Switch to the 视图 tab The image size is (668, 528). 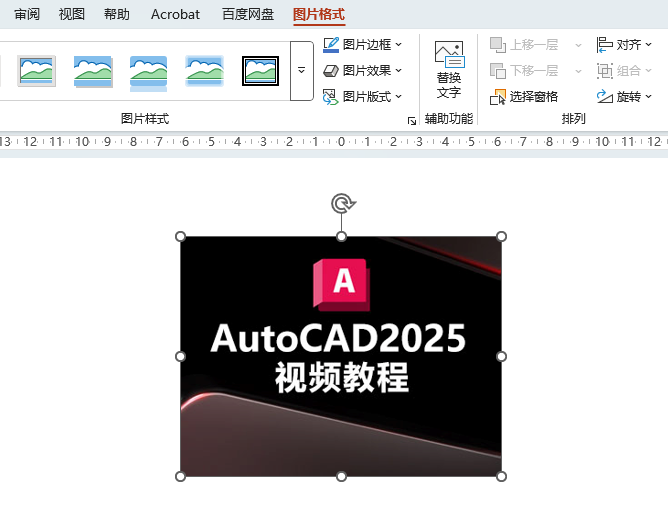pos(72,14)
